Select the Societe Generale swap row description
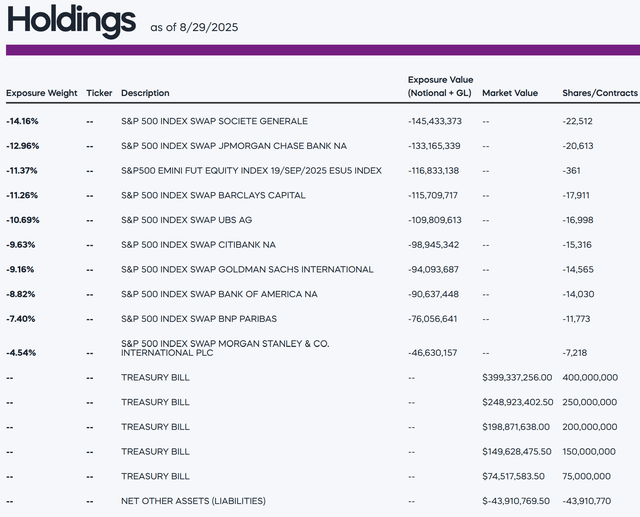640x517 pixels. [x=214, y=122]
